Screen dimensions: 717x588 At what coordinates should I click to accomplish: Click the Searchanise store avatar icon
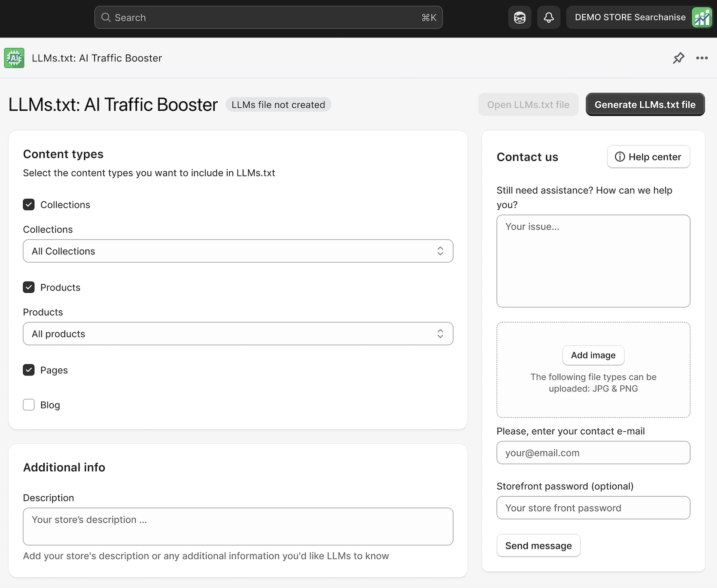pyautogui.click(x=702, y=17)
